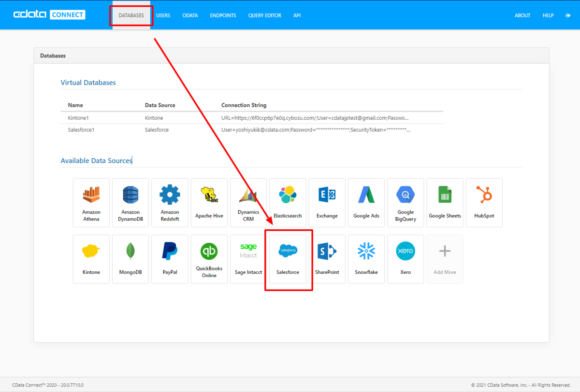Select the Exchange data source
This screenshot has width=580, height=392.
point(327,203)
